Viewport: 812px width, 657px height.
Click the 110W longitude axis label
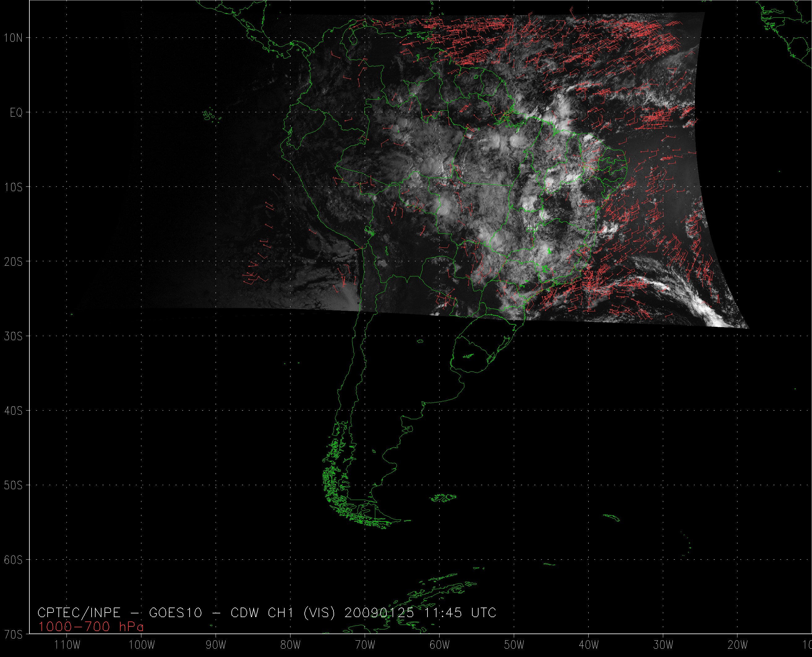click(67, 645)
